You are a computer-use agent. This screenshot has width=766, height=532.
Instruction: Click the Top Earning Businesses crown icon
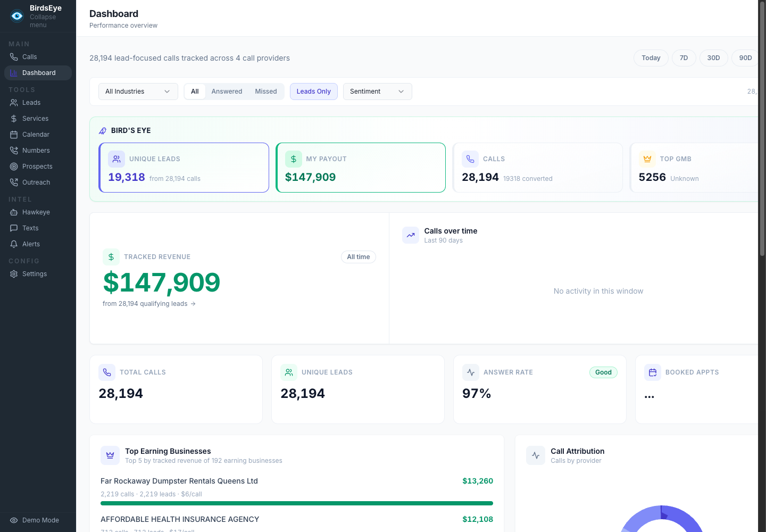tap(110, 455)
